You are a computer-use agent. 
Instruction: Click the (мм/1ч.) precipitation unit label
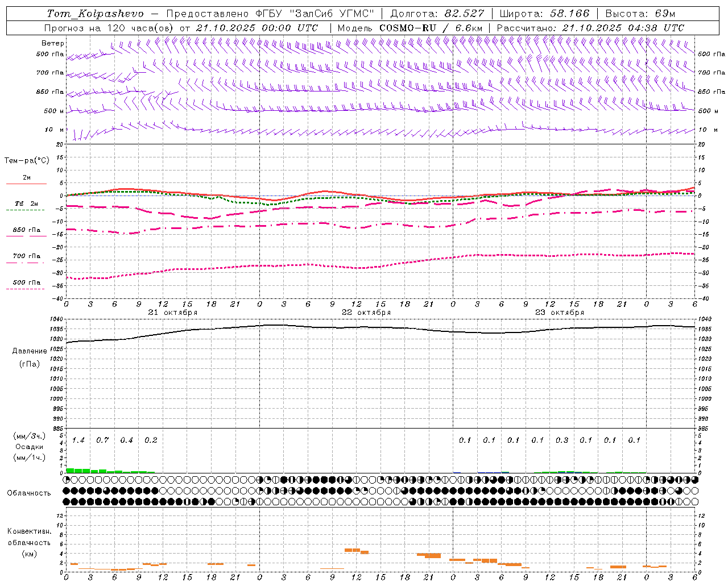30,458
